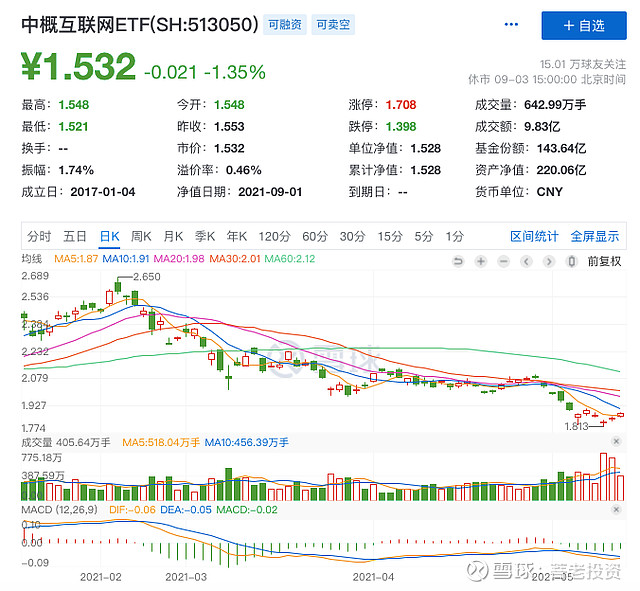The width and height of the screenshot is (640, 591).
Task: Click the chart move left arrow icon
Action: coord(527,261)
